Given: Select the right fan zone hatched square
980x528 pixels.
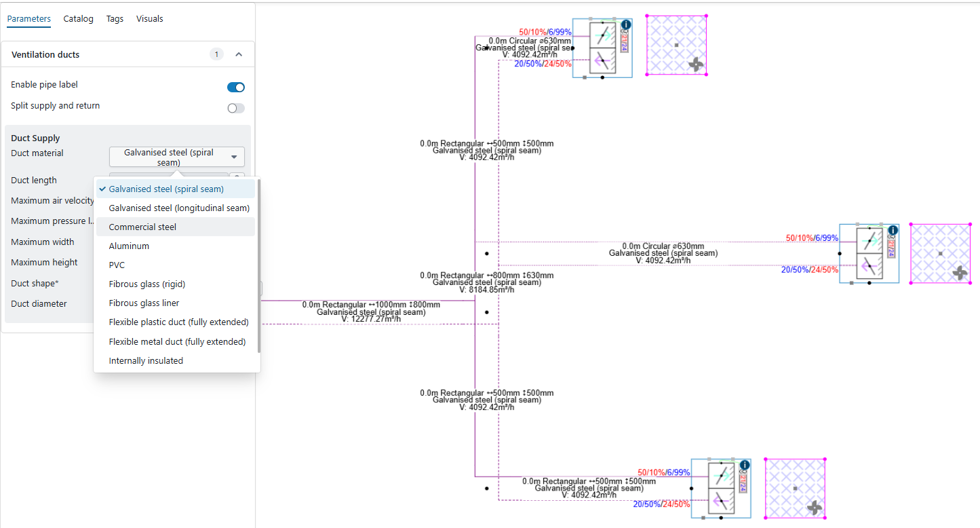Looking at the screenshot, I should 940,253.
